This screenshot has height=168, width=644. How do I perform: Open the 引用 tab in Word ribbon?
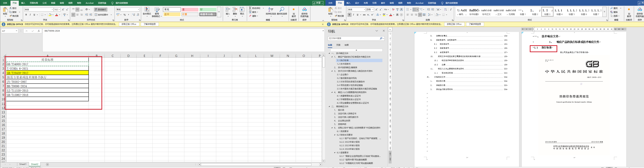(x=374, y=3)
